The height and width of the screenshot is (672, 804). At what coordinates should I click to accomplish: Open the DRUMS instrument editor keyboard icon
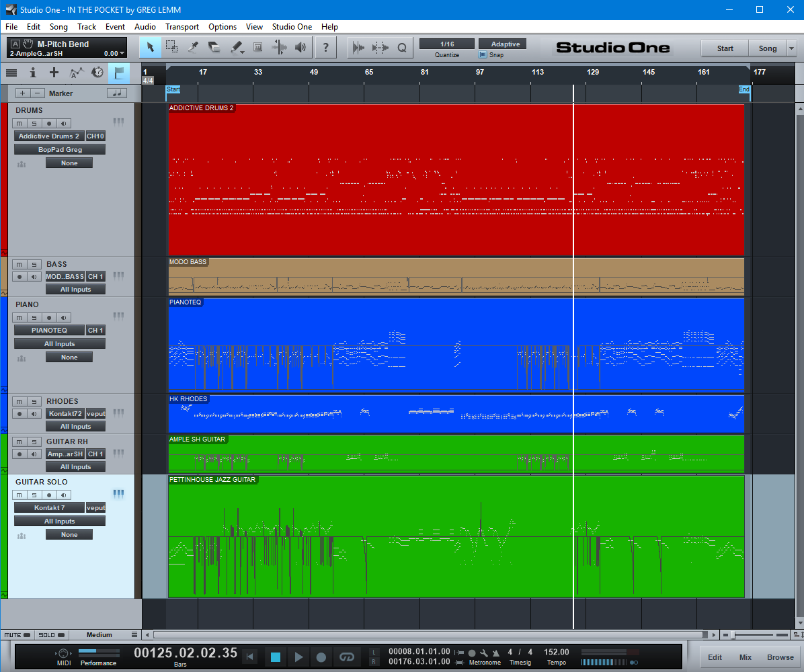(x=118, y=122)
